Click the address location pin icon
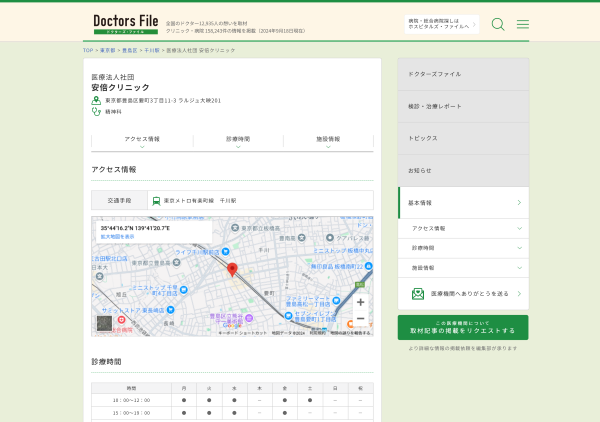The image size is (600, 422). click(x=96, y=101)
